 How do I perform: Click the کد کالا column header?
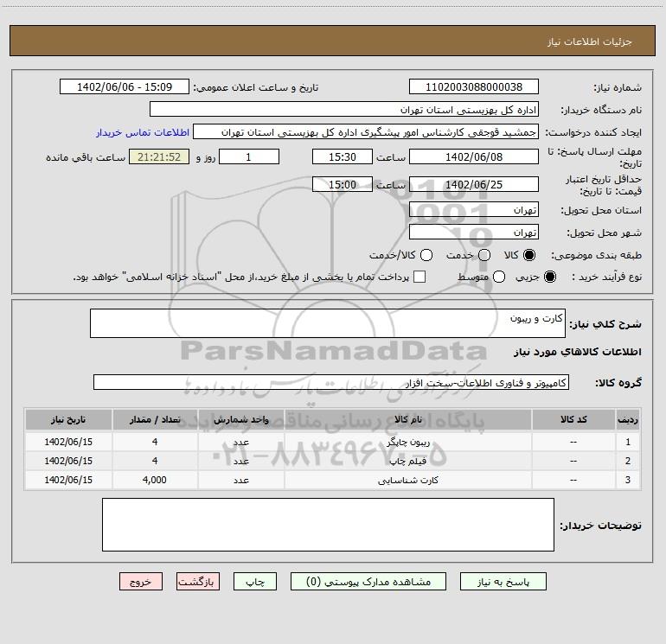573,419
